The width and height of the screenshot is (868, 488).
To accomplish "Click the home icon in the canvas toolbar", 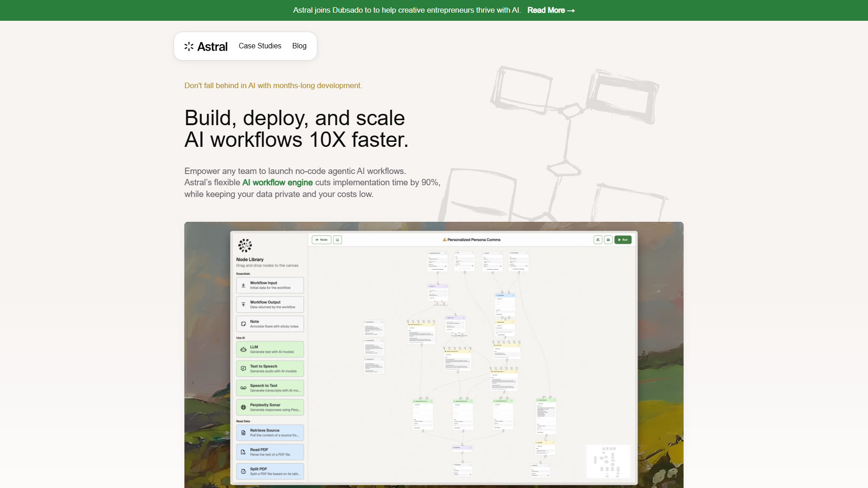I will 338,240.
